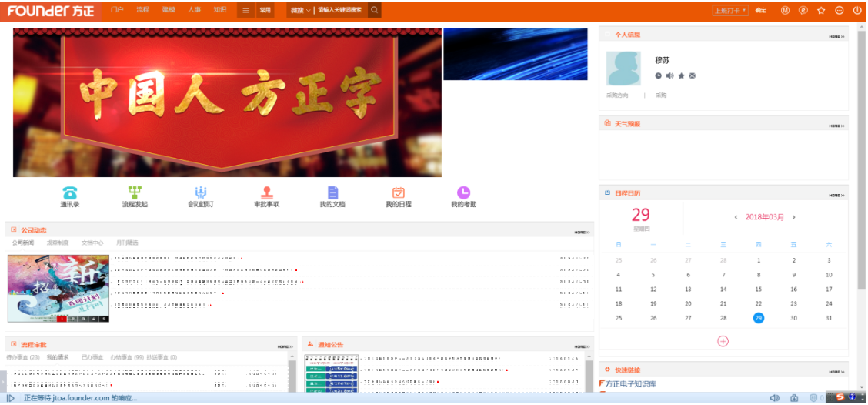868x405 pixels.
Task: Click the search magnifier icon in header
Action: pyautogui.click(x=375, y=10)
